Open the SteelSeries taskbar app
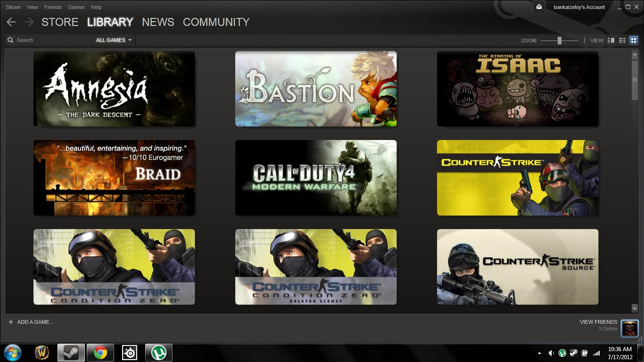The image size is (644, 362). click(x=130, y=353)
